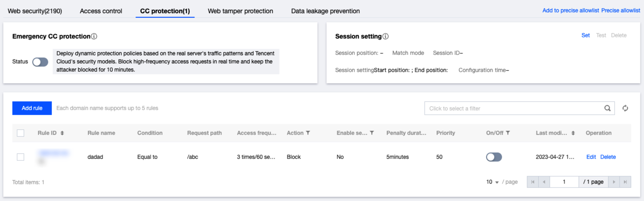Screen dimensions: 644x201
Task: Open the Enable session column filter
Action: (x=371, y=133)
